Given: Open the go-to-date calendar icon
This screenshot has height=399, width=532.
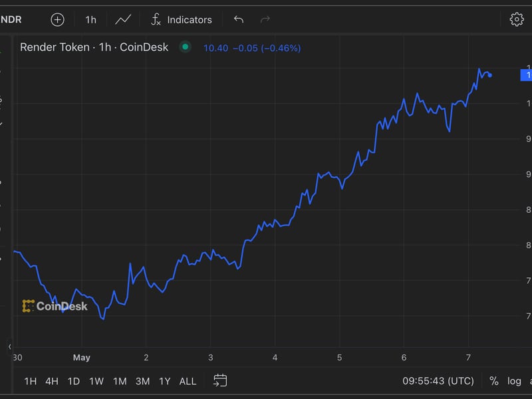Looking at the screenshot, I should (x=220, y=380).
